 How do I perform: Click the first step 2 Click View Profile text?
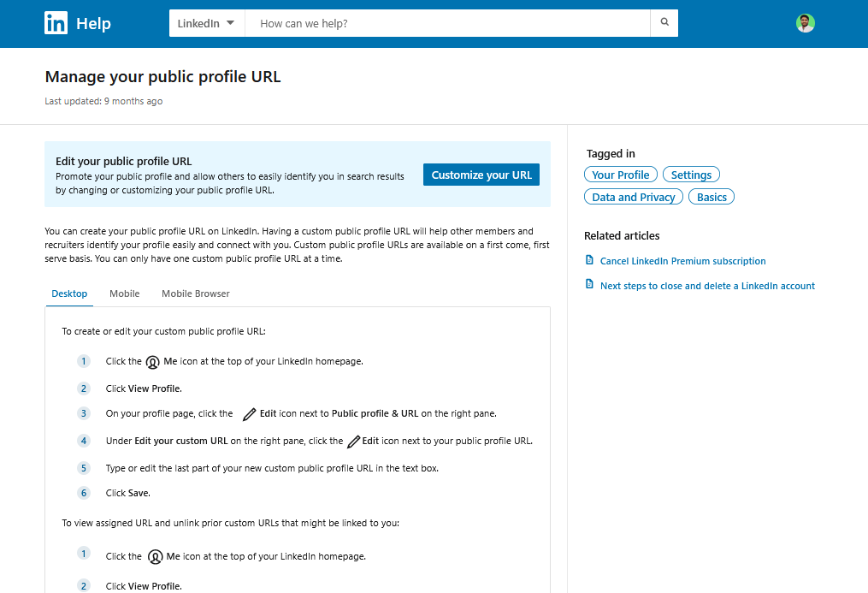(144, 388)
